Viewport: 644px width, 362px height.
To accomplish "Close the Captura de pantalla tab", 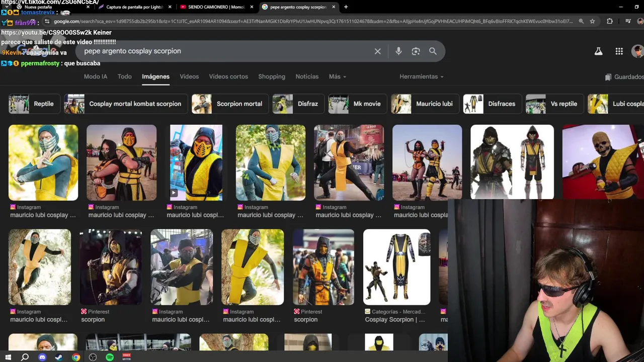I will [x=170, y=7].
